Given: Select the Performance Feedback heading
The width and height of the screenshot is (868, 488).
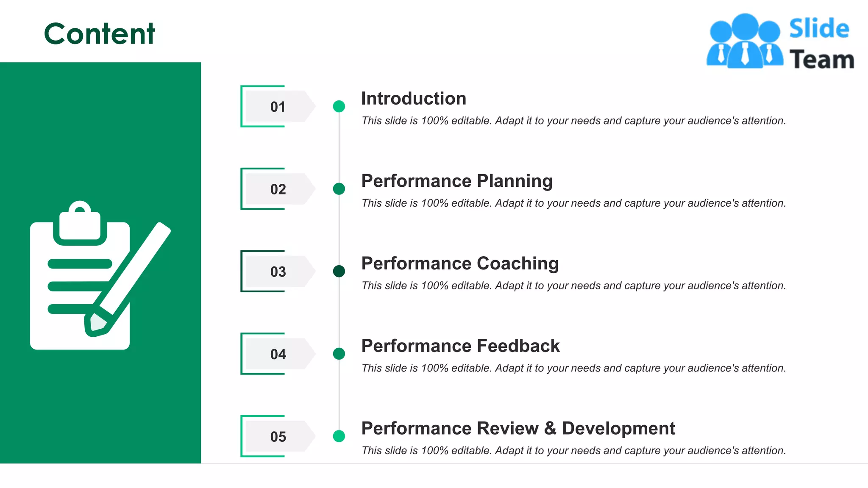Looking at the screenshot, I should 460,346.
